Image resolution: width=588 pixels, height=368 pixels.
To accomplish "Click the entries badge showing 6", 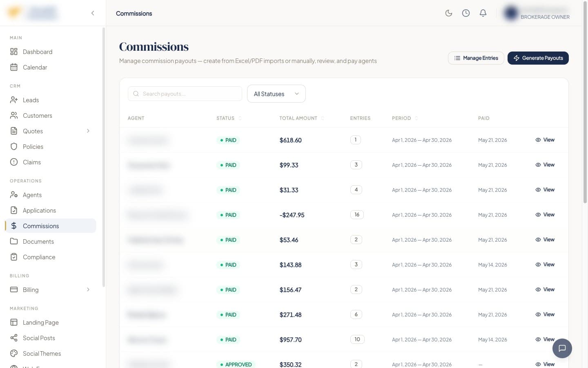I will coord(356,314).
